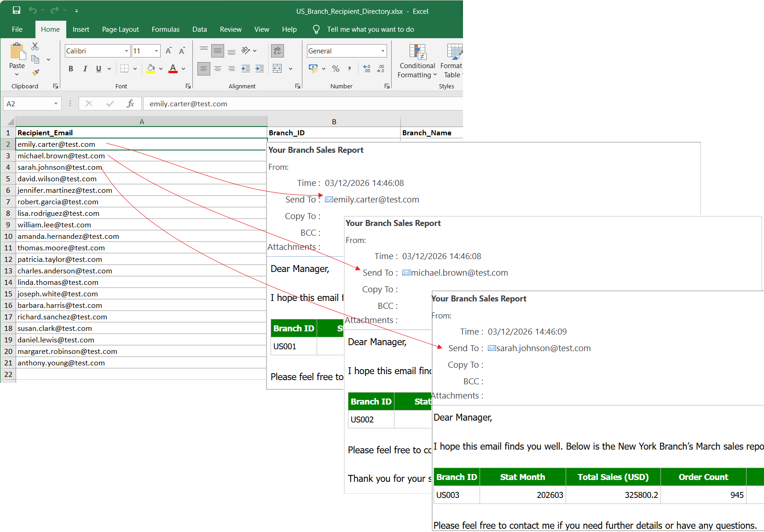The image size is (764, 532).
Task: Toggle Italic formatting
Action: (x=85, y=69)
